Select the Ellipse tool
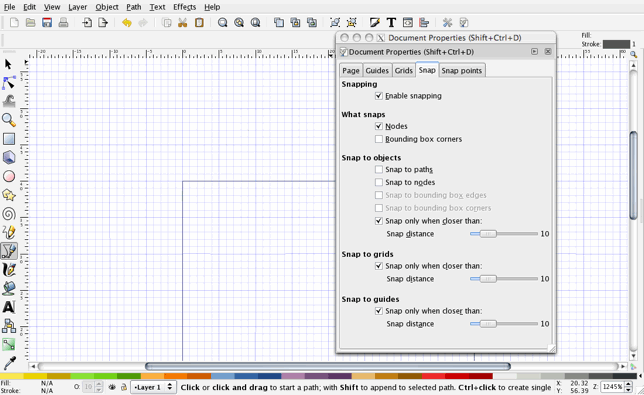Image resolution: width=644 pixels, height=395 pixels. [9, 176]
